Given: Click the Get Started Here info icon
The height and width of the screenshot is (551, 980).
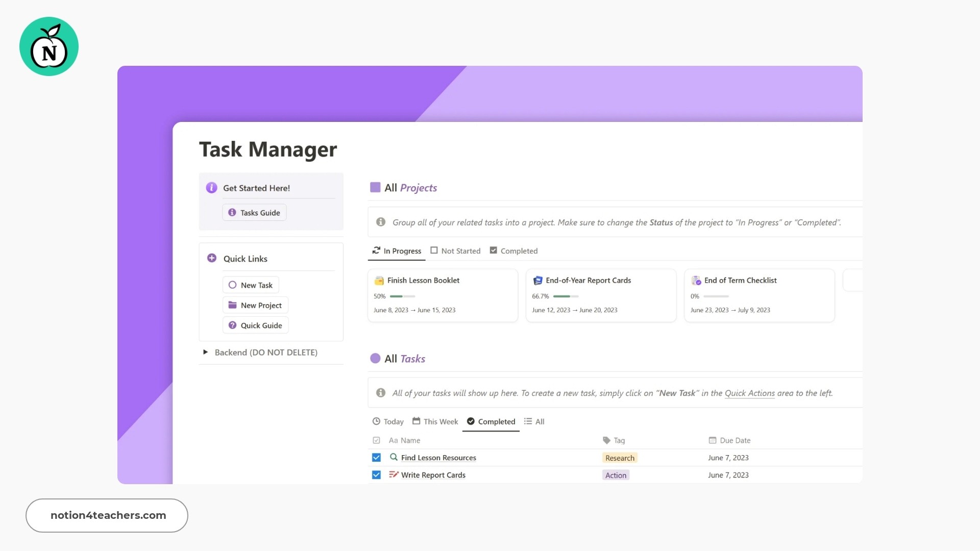Looking at the screenshot, I should [211, 187].
